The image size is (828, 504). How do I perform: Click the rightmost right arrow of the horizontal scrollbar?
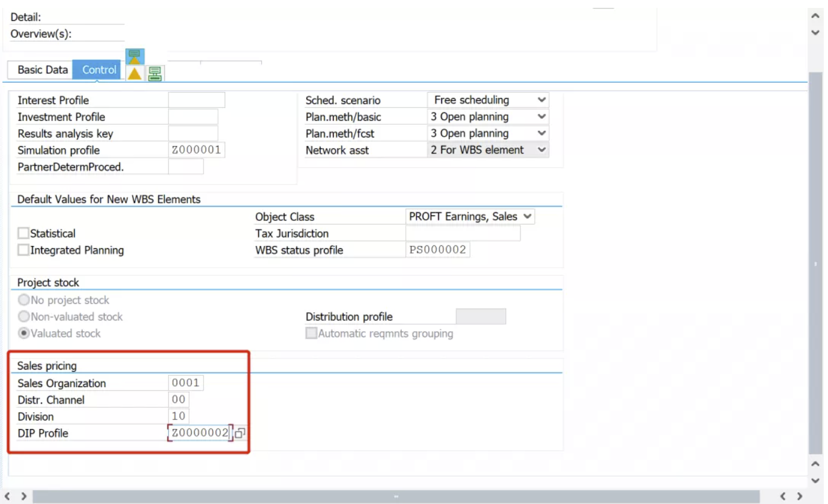pos(799,497)
